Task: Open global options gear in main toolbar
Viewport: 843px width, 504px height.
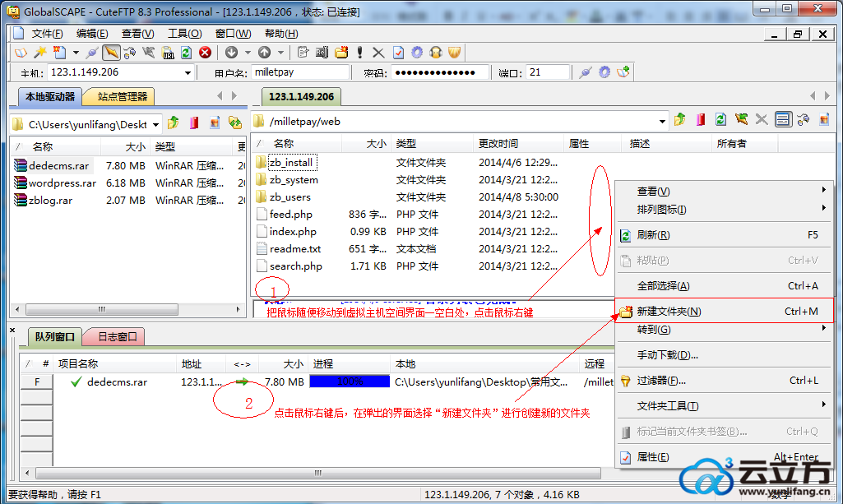Action: [x=417, y=53]
